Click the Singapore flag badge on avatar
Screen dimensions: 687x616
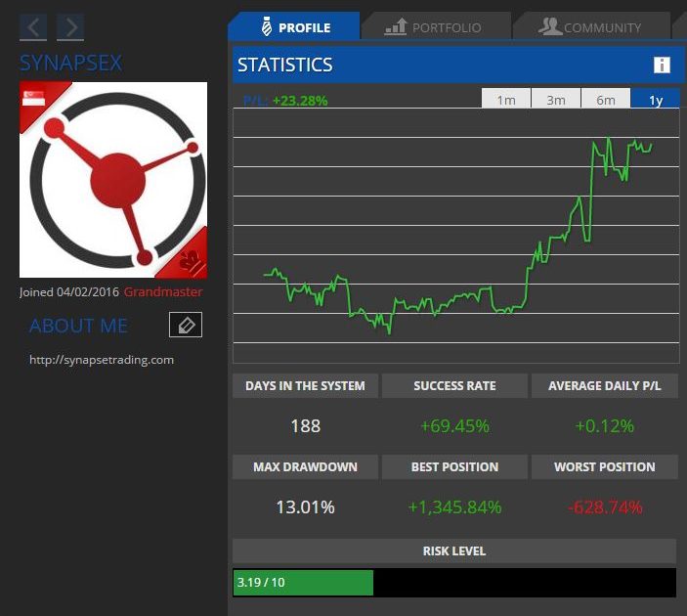pos(35,99)
